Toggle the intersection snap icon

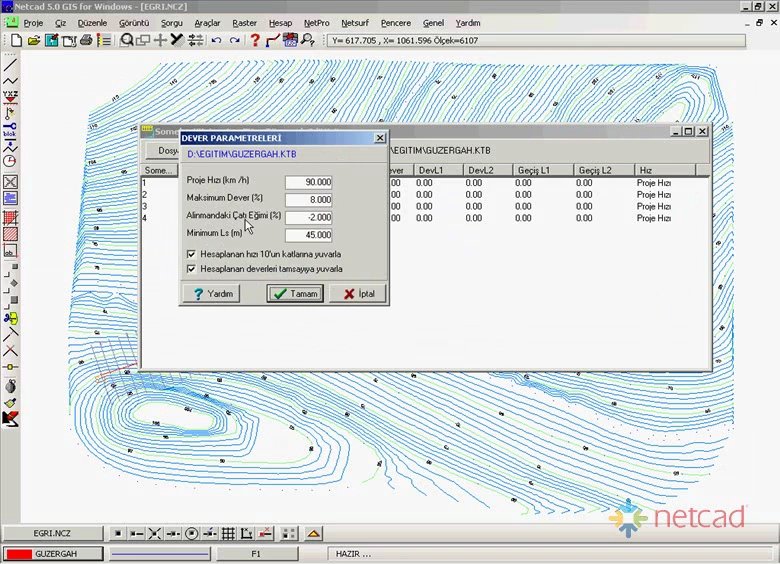pyautogui.click(x=155, y=534)
